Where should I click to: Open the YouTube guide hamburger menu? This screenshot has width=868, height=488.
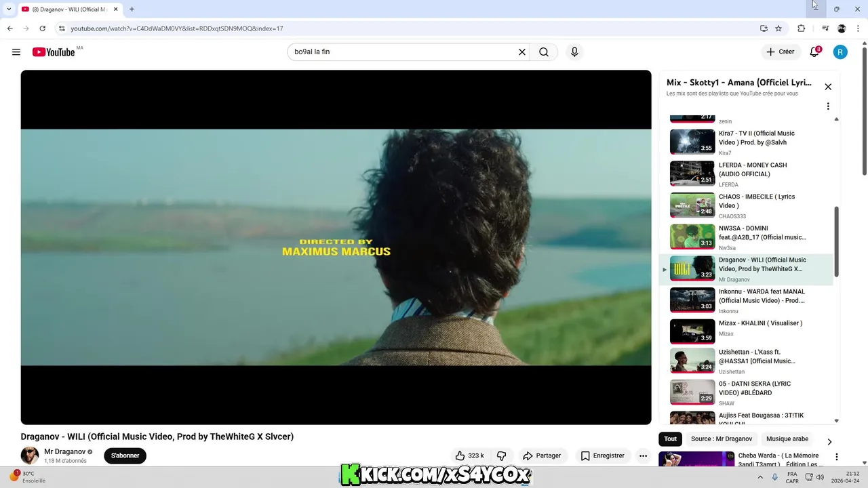(16, 52)
